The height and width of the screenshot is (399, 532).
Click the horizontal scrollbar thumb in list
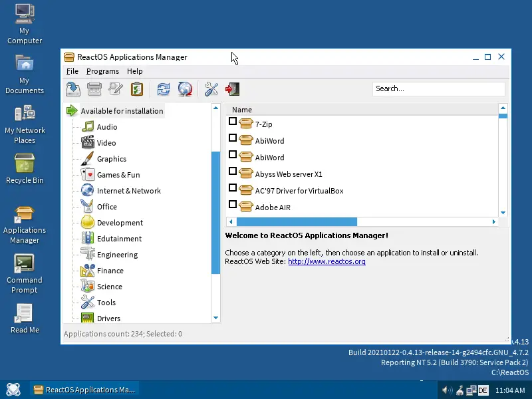(x=297, y=222)
